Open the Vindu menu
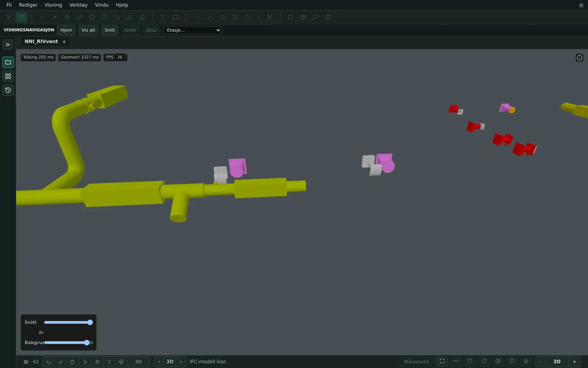Viewport: 588px width, 368px height. [x=102, y=5]
